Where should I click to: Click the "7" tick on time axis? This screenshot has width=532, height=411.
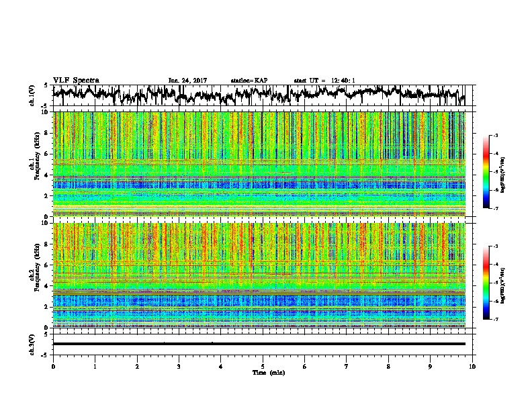pyautogui.click(x=347, y=366)
